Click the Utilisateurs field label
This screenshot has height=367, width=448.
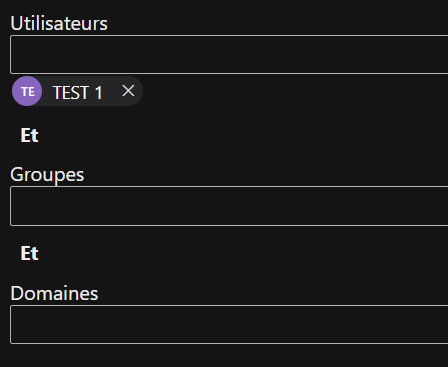coord(59,24)
